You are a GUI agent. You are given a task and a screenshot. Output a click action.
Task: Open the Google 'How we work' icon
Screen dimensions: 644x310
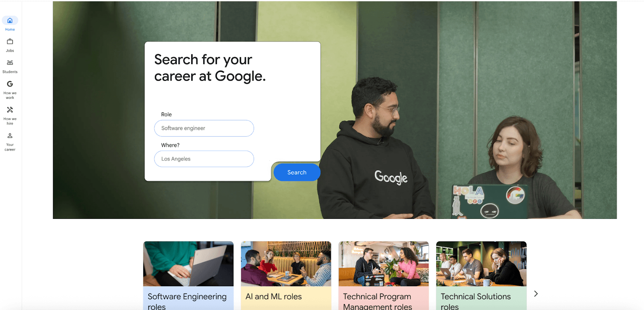[10, 84]
